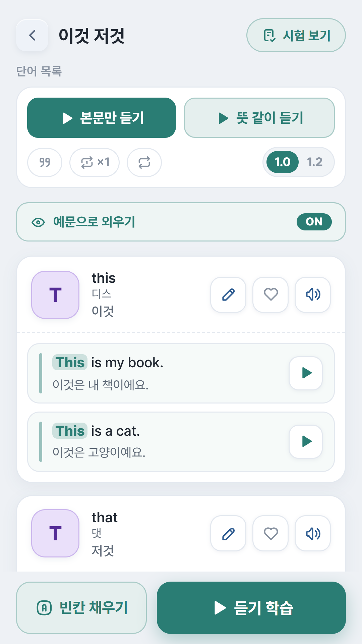
Task: Open the 시험 보기 test
Action: (x=296, y=35)
